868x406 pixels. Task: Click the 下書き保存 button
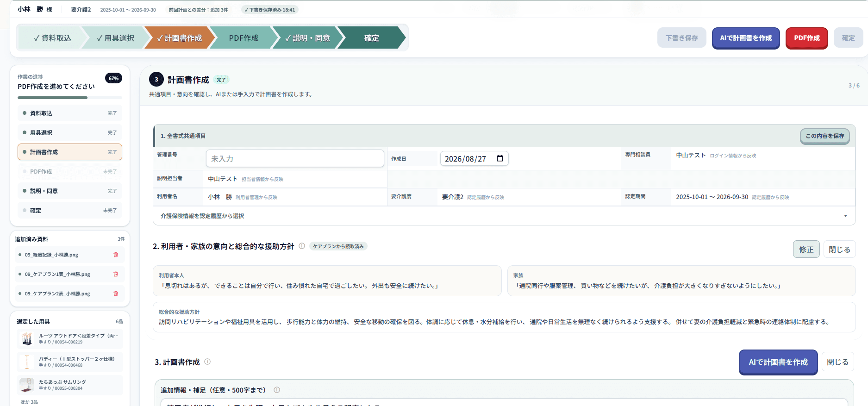click(682, 38)
